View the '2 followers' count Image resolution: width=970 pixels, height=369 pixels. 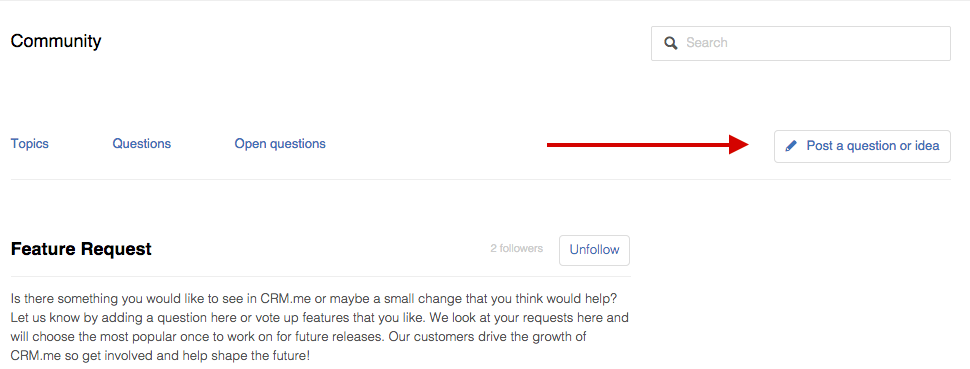pyautogui.click(x=517, y=248)
